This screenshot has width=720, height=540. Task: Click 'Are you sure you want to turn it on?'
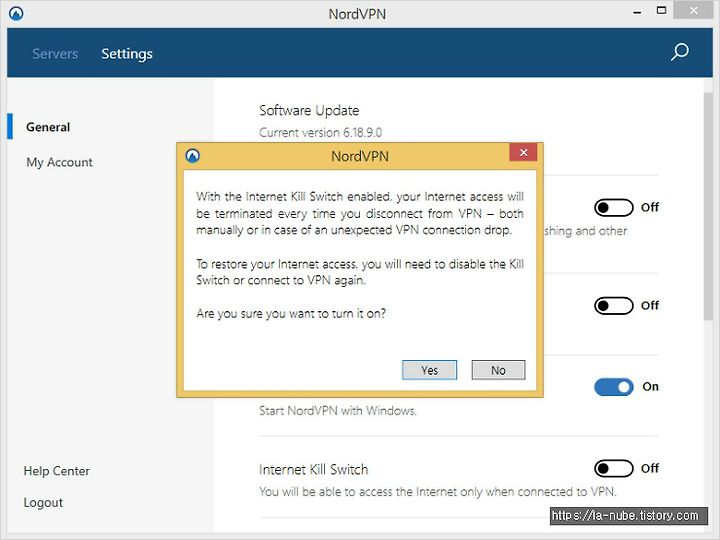click(291, 314)
